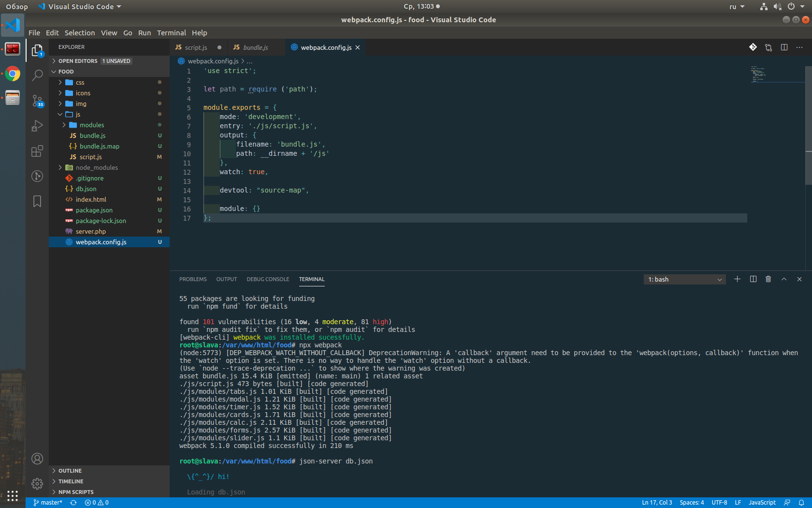Open the Bookmarks view in activity bar
This screenshot has height=508, width=812.
[37, 201]
